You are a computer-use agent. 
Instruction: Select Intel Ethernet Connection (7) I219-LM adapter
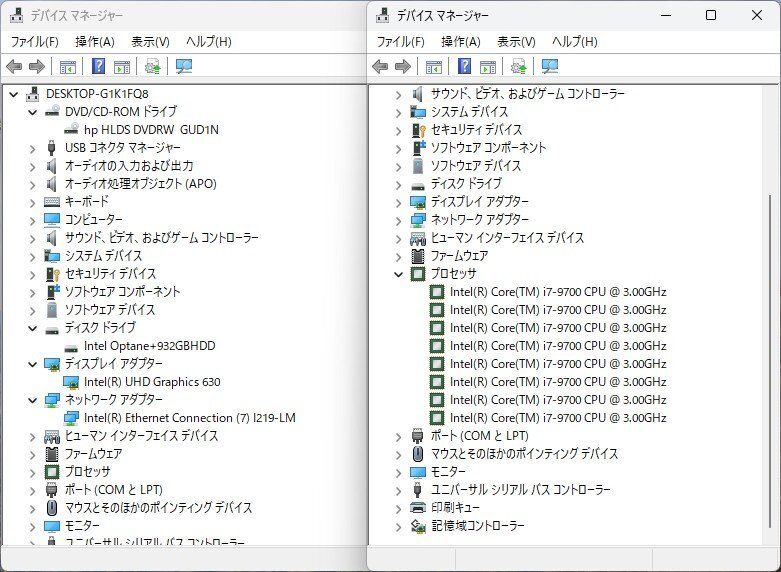pyautogui.click(x=190, y=418)
